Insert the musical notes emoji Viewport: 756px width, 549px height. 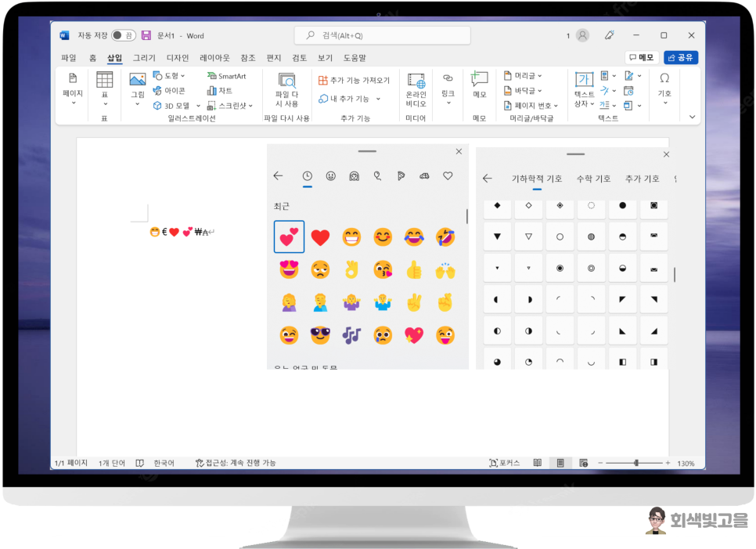click(x=351, y=334)
